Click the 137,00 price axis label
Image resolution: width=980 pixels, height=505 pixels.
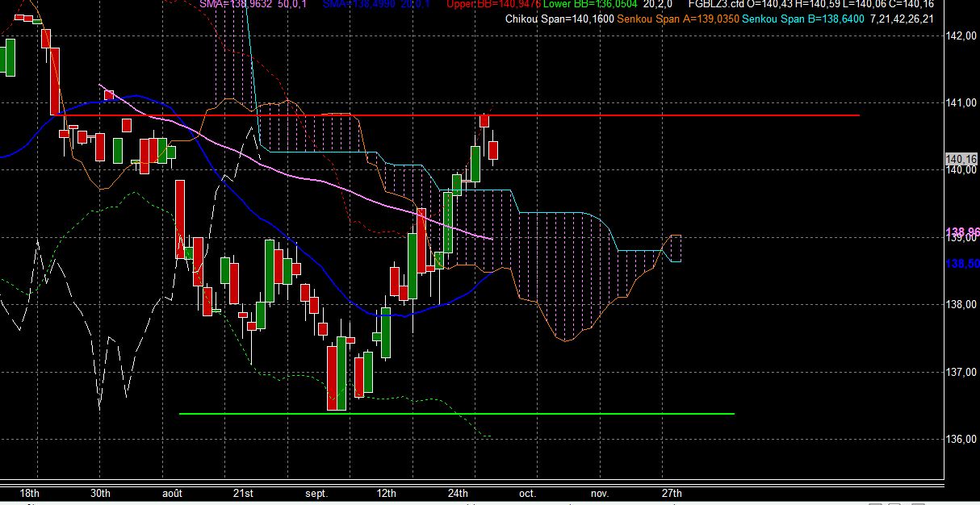[x=962, y=373]
